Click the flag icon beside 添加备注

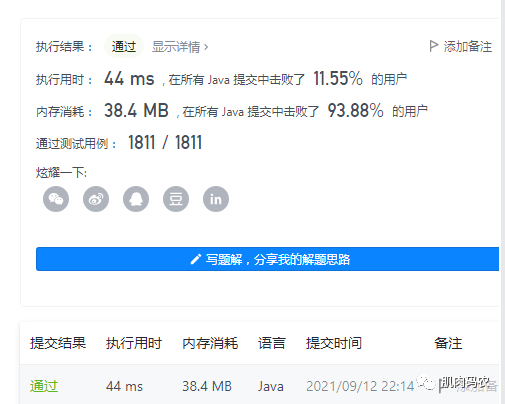pyautogui.click(x=433, y=46)
